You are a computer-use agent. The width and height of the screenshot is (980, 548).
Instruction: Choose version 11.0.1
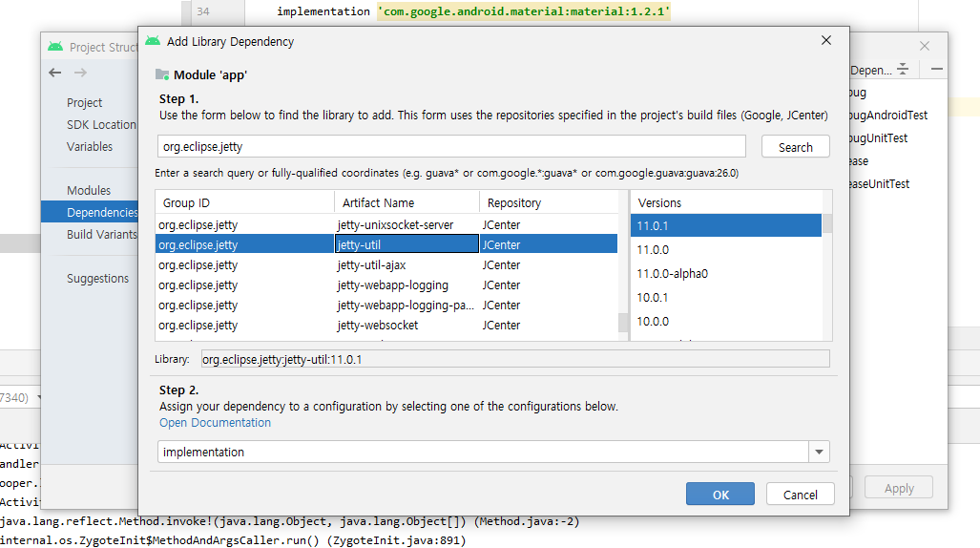(x=726, y=226)
